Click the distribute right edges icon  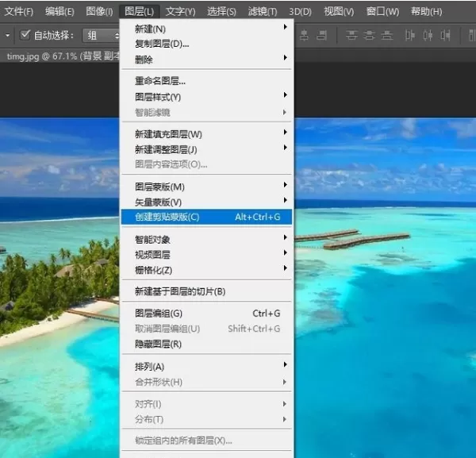click(446, 35)
